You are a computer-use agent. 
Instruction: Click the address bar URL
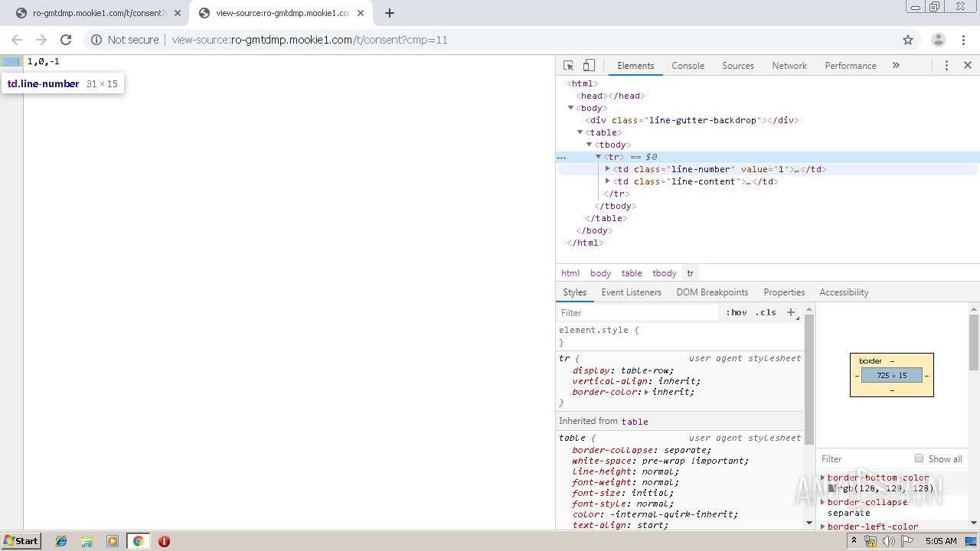coord(310,40)
